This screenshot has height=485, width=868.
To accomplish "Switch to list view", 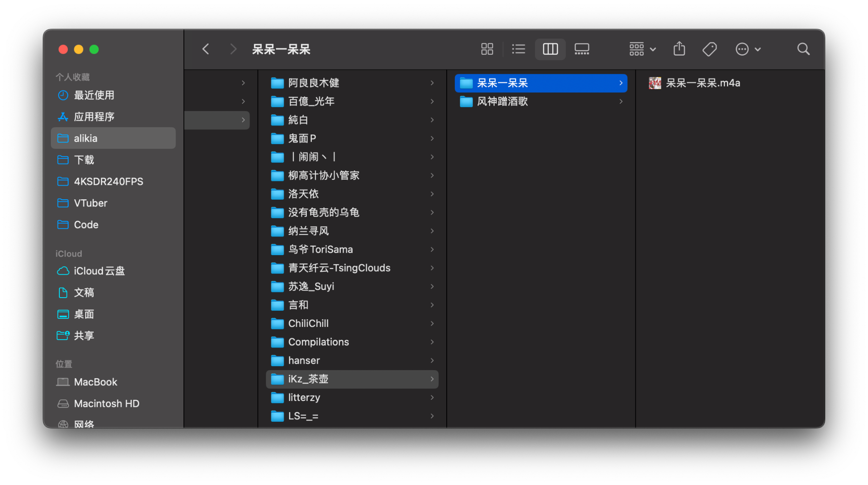I will [518, 49].
